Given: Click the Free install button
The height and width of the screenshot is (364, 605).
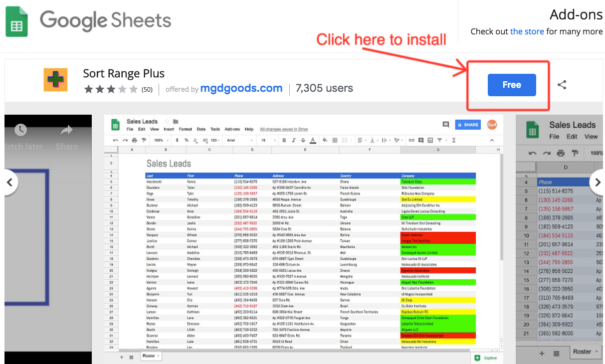Looking at the screenshot, I should tap(512, 85).
